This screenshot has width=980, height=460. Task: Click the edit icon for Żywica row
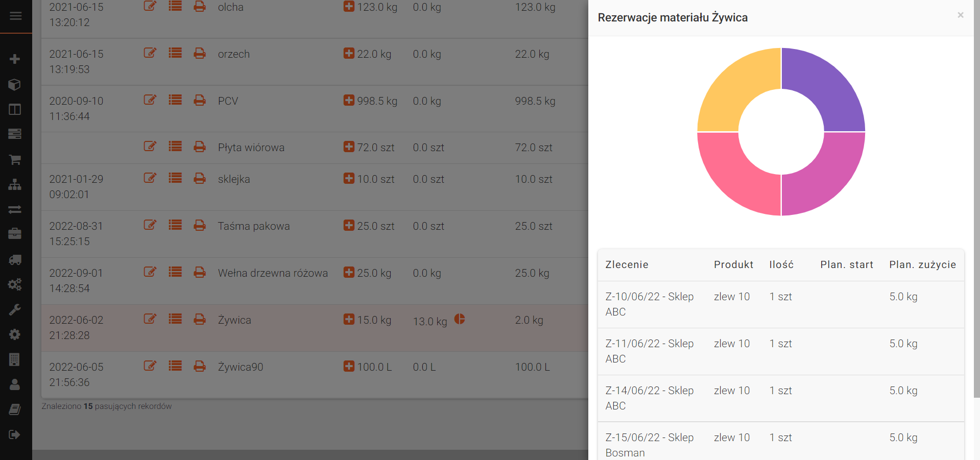150,319
